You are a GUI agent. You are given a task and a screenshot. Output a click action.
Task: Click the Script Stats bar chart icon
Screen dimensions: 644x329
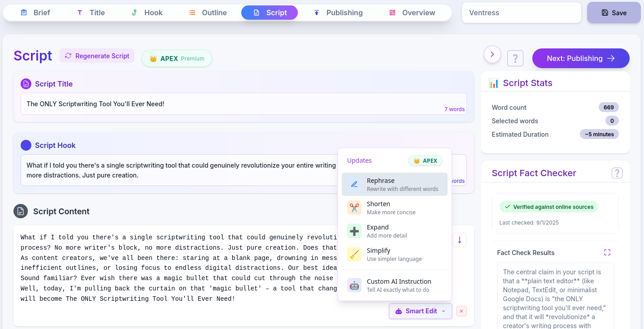point(494,83)
